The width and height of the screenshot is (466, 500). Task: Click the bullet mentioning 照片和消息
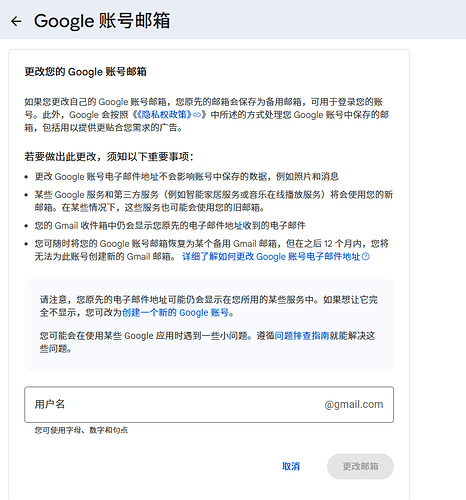tap(187, 177)
